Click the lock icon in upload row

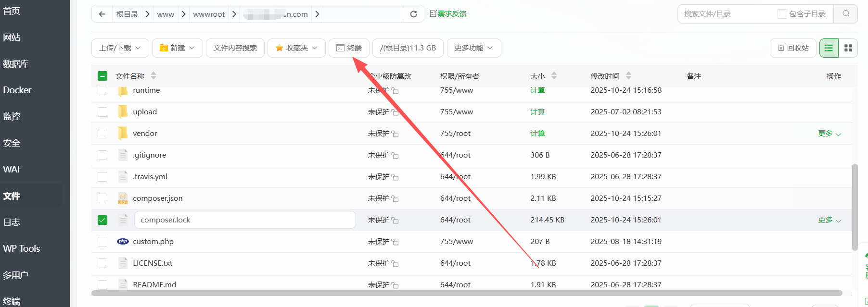pos(395,112)
